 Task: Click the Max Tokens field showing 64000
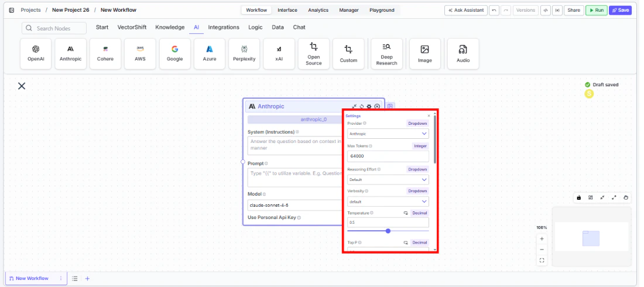[x=388, y=156]
